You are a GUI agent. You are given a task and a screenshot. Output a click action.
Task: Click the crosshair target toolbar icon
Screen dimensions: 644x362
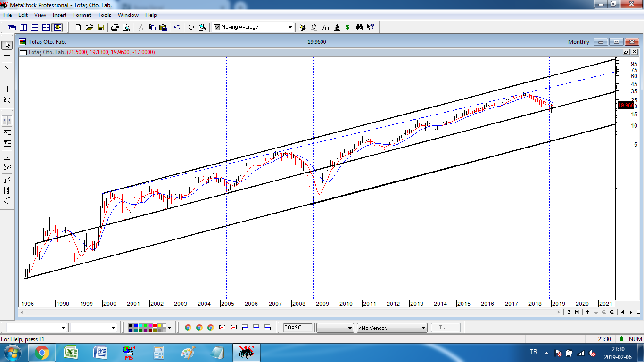tap(191, 27)
